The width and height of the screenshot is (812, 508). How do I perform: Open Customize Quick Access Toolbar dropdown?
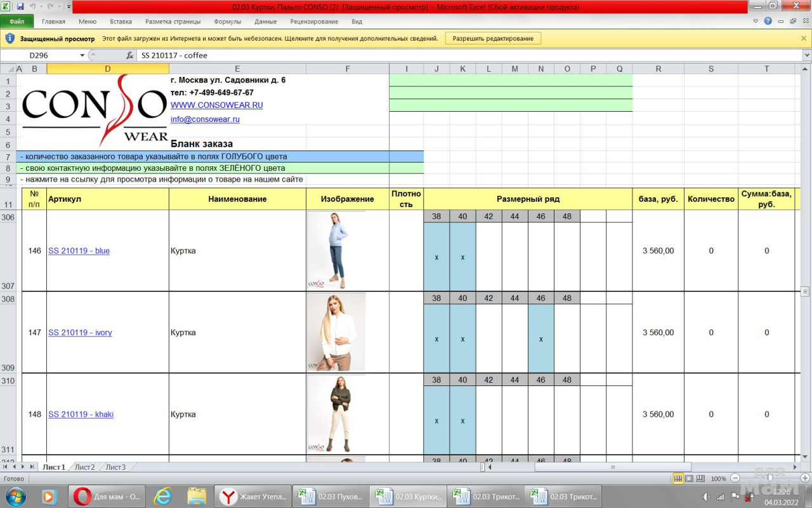(68, 6)
